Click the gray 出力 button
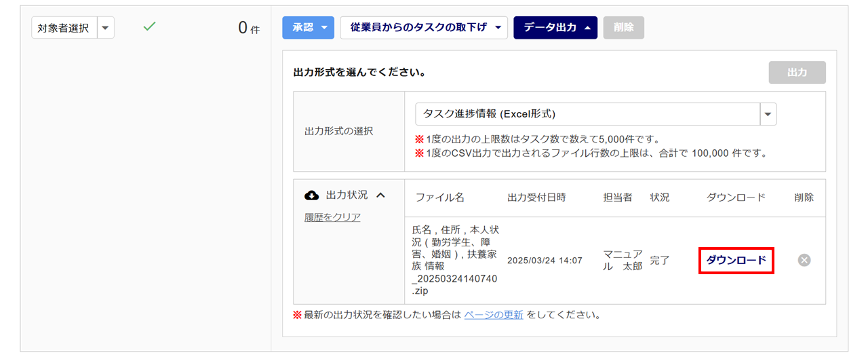868x357 pixels. point(797,73)
